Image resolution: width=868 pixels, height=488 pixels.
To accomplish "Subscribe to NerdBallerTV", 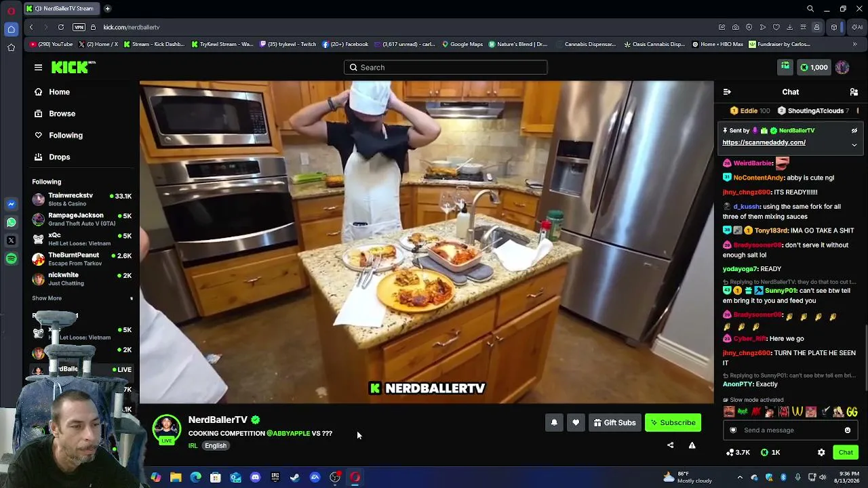I will pyautogui.click(x=673, y=422).
